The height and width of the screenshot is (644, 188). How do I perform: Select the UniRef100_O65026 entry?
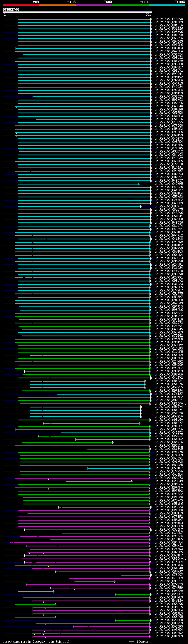point(169,38)
